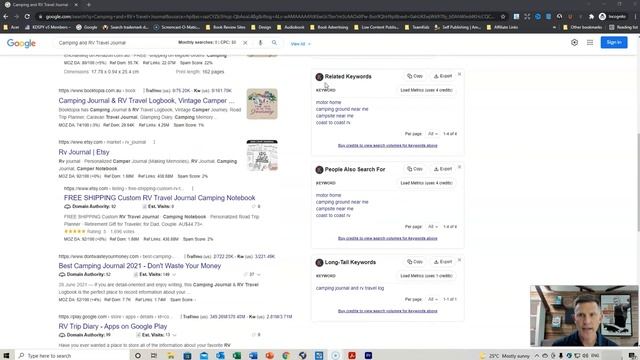640x360 pixels.
Task: Open 'Best Camping Journal 2021' result link
Action: (x=140, y=266)
